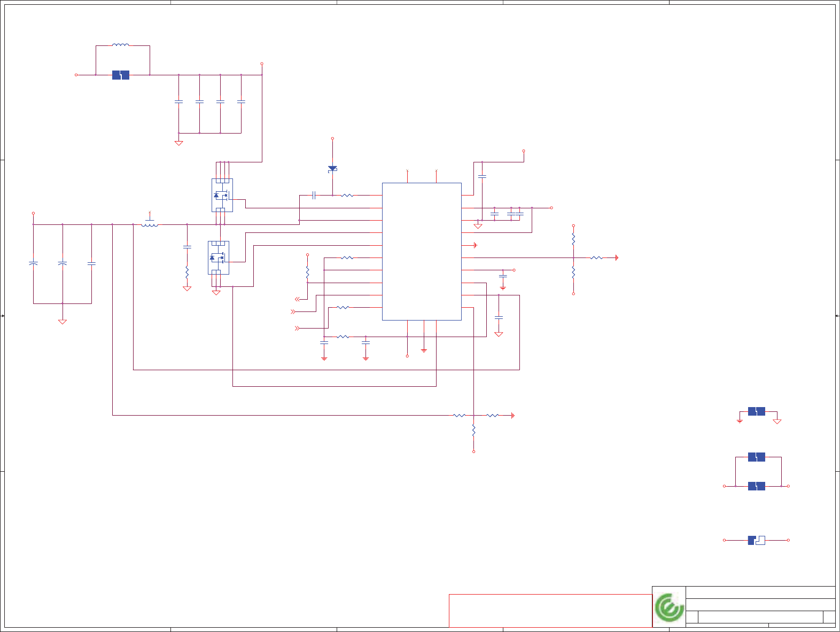
Task: Select the snubber resistor below the switch-node capacitor
Action: point(187,272)
